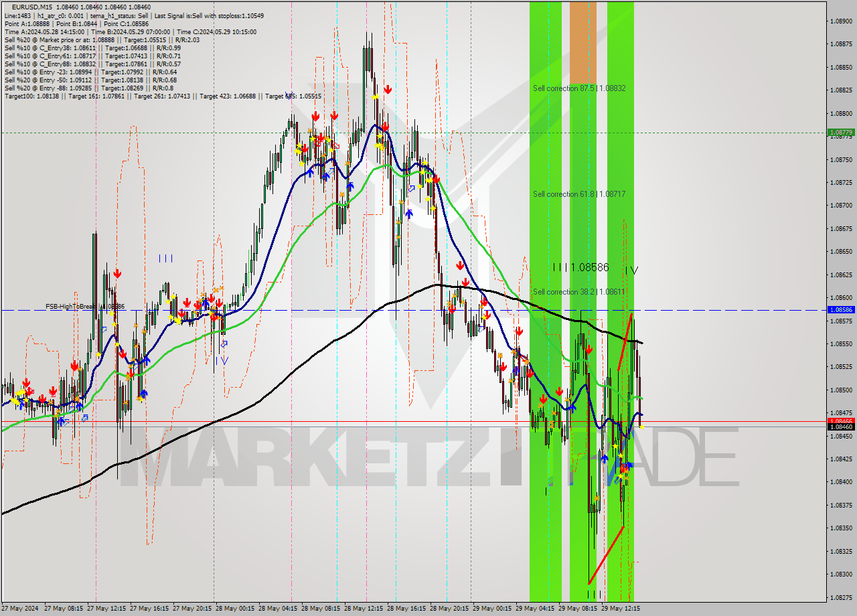Click 'Sell correction 87.5 | 1.08832' label
The width and height of the screenshot is (857, 616).
579,88
